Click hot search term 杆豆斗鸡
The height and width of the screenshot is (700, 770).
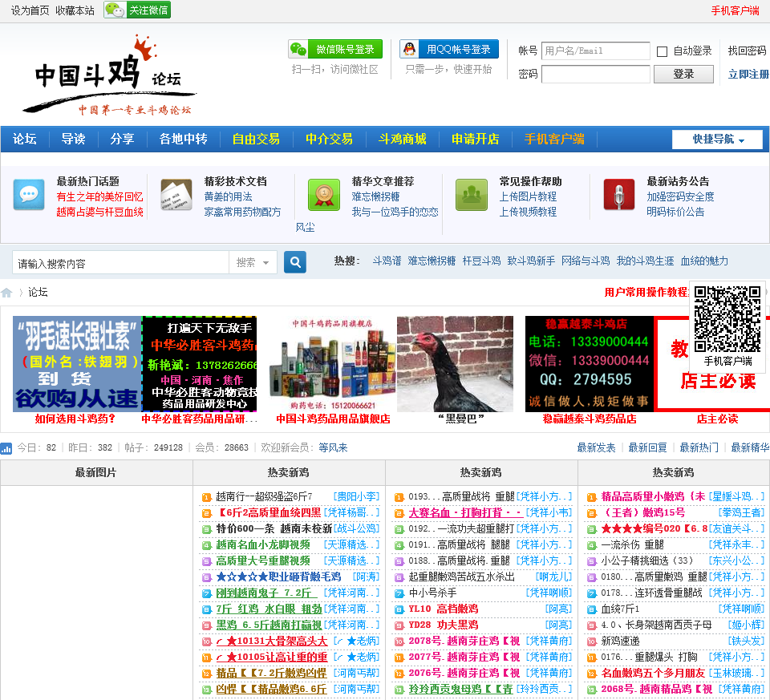coord(481,261)
